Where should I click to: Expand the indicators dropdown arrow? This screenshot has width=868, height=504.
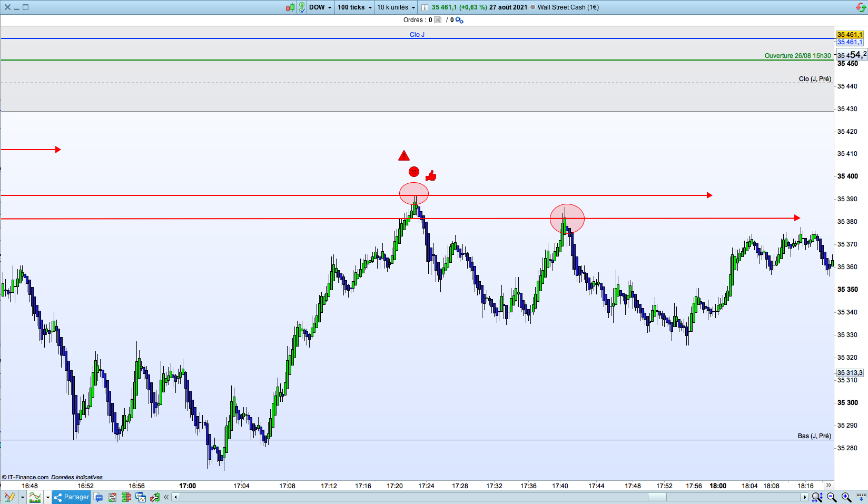coord(47,497)
